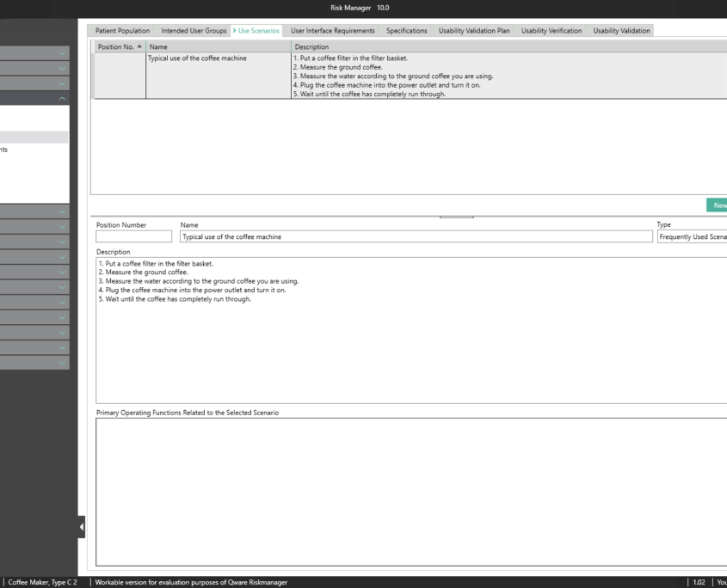Collapse the expanded sidebar section using the up chevron
The height and width of the screenshot is (588, 727).
pos(62,99)
